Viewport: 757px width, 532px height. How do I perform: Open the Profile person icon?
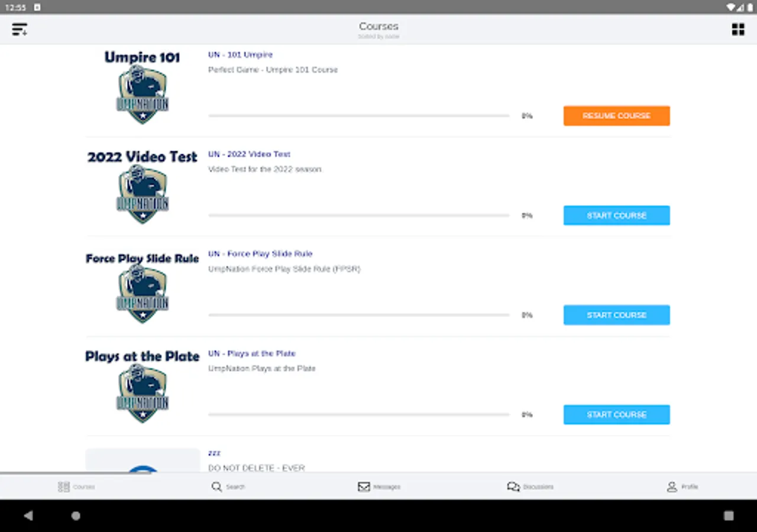[672, 486]
